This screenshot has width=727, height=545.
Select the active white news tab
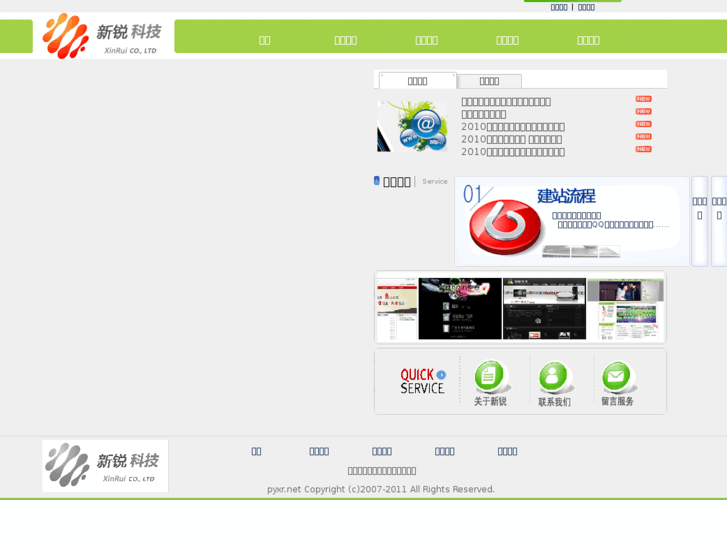pos(418,81)
